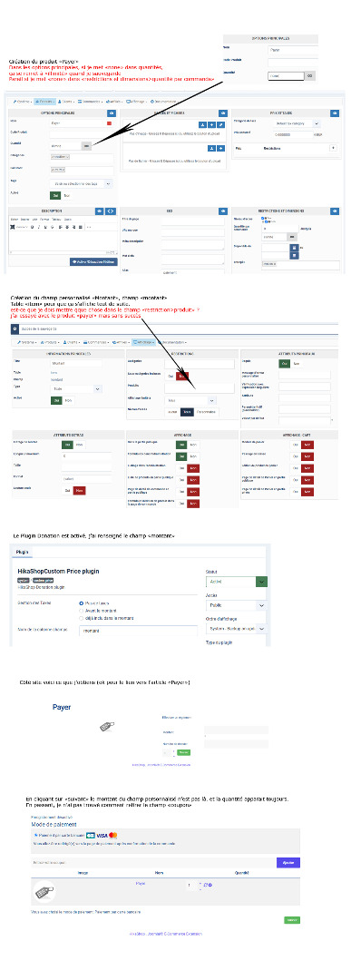Click infinity button beside the 'none' quantity field
The image size is (351, 980).
click(x=310, y=75)
